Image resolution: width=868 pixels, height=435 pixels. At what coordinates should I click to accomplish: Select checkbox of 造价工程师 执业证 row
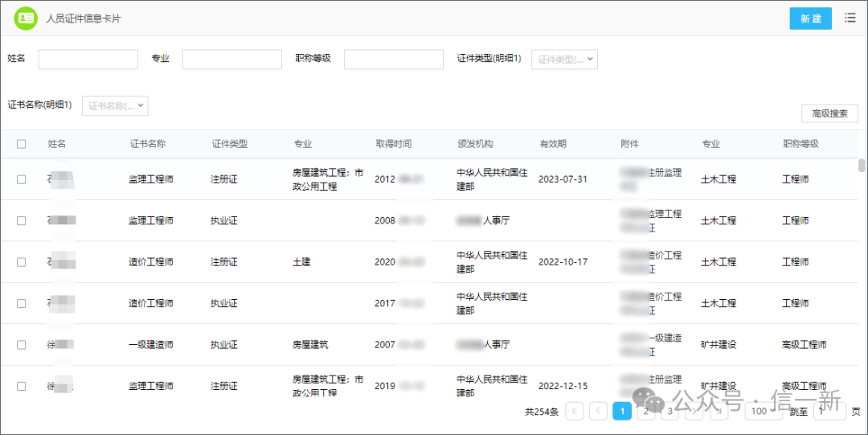click(x=21, y=304)
